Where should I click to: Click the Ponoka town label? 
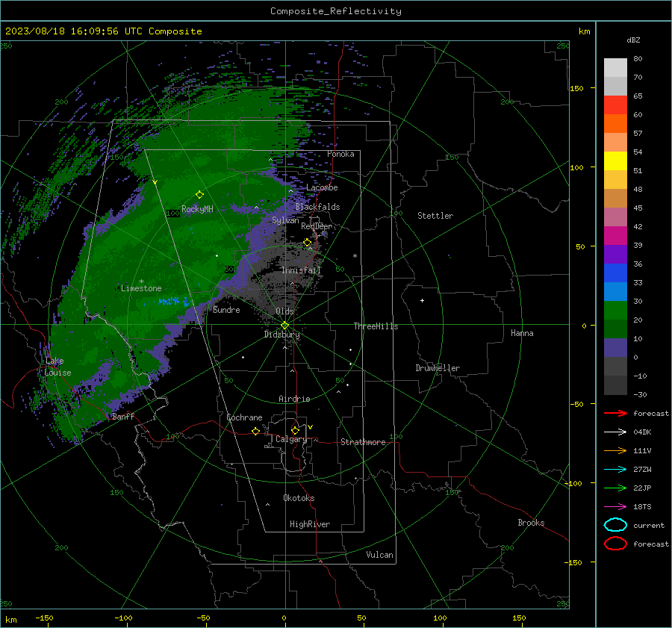[340, 154]
